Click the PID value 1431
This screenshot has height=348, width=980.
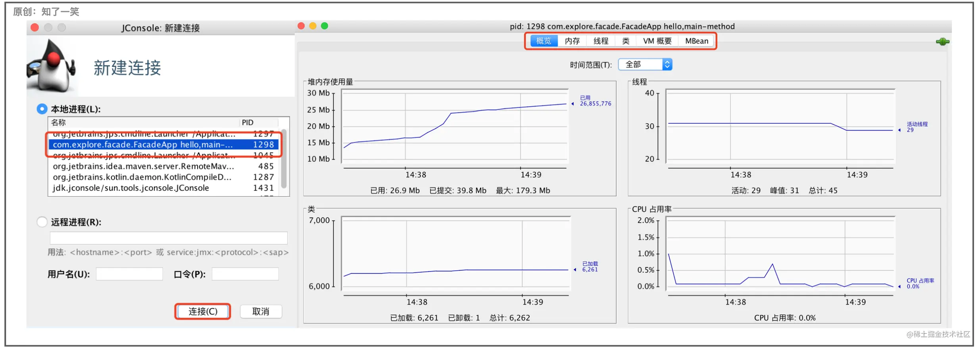click(264, 188)
